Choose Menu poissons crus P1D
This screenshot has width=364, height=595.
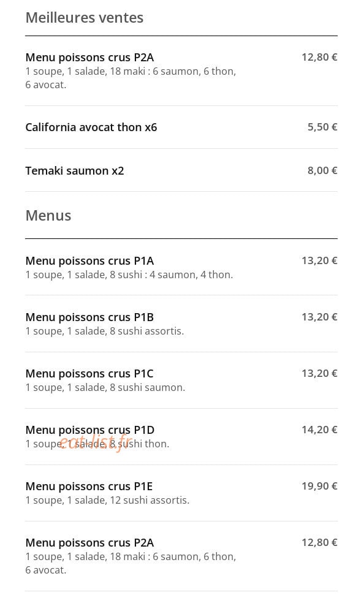pyautogui.click(x=90, y=430)
